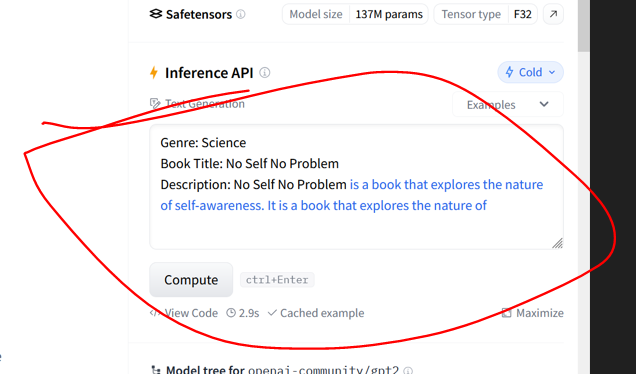Grab the text area resize handle
Viewport: 636px width, 374px height.
pos(557,243)
